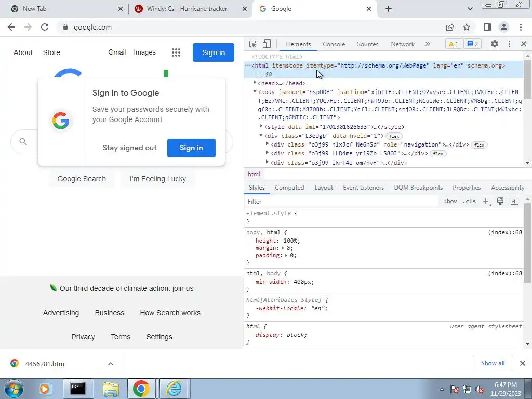
Task: Toggle computed styles sidebar pane icon
Action: (514, 201)
